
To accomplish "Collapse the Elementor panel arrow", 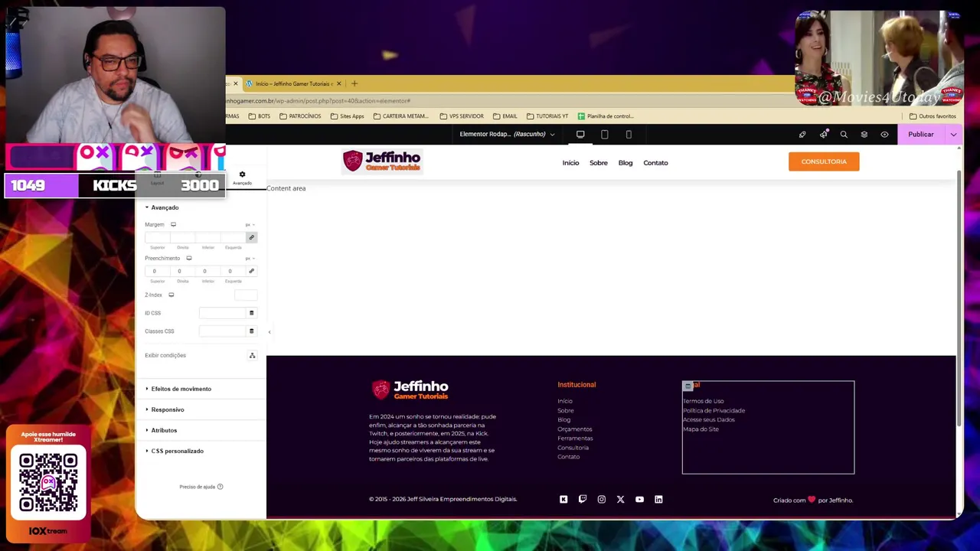I will click(x=269, y=332).
